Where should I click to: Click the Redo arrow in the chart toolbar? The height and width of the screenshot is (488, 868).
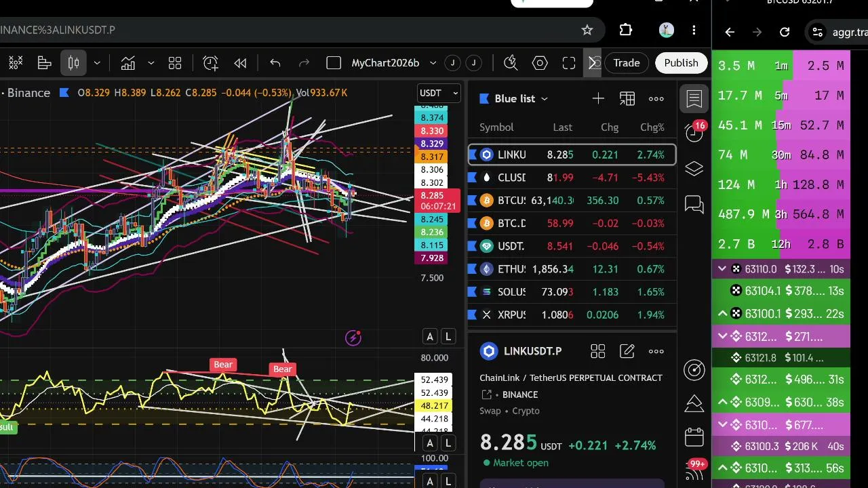(x=304, y=63)
